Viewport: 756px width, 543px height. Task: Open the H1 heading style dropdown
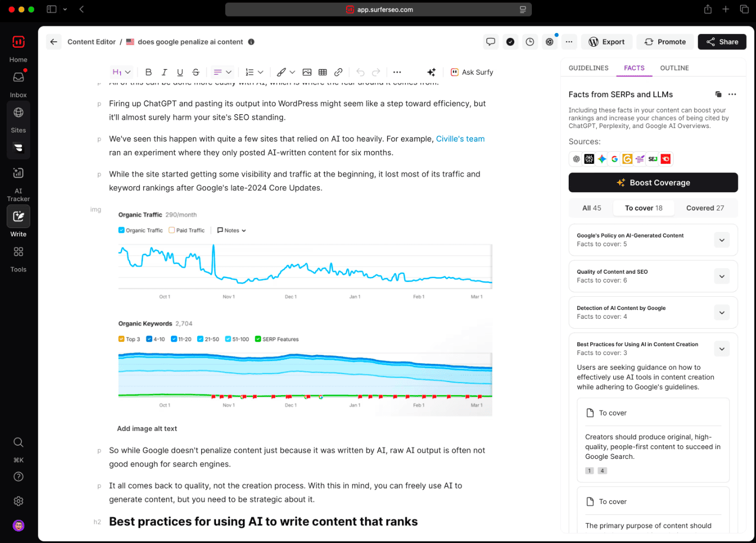pyautogui.click(x=122, y=72)
